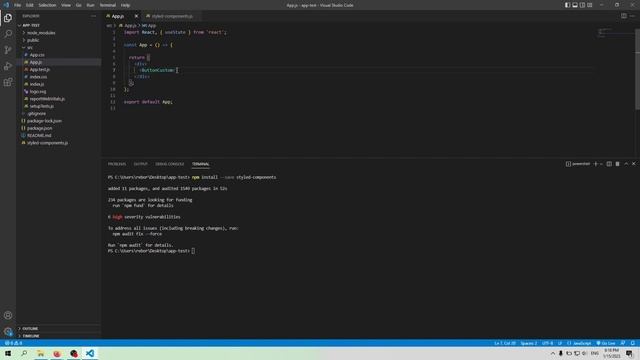640x360 pixels.
Task: Switch to the OUTPUT panel tab
Action: tap(140, 164)
